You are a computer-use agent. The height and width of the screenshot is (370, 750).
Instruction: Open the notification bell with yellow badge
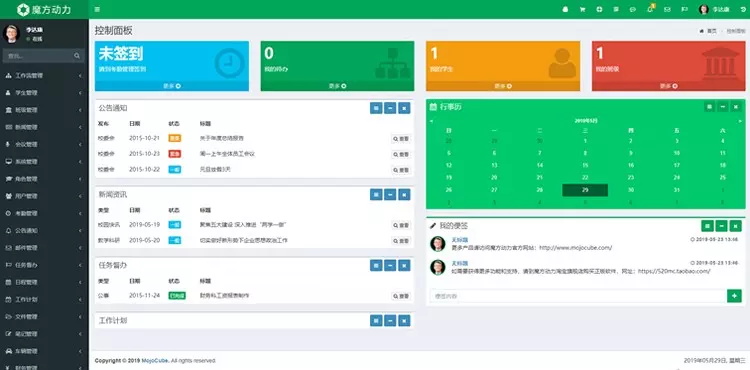(x=650, y=9)
